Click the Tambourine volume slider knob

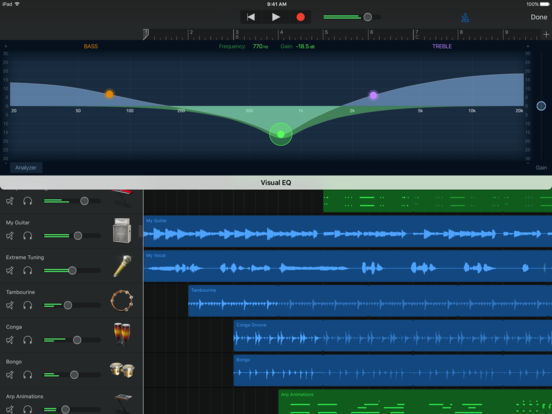[x=68, y=305]
